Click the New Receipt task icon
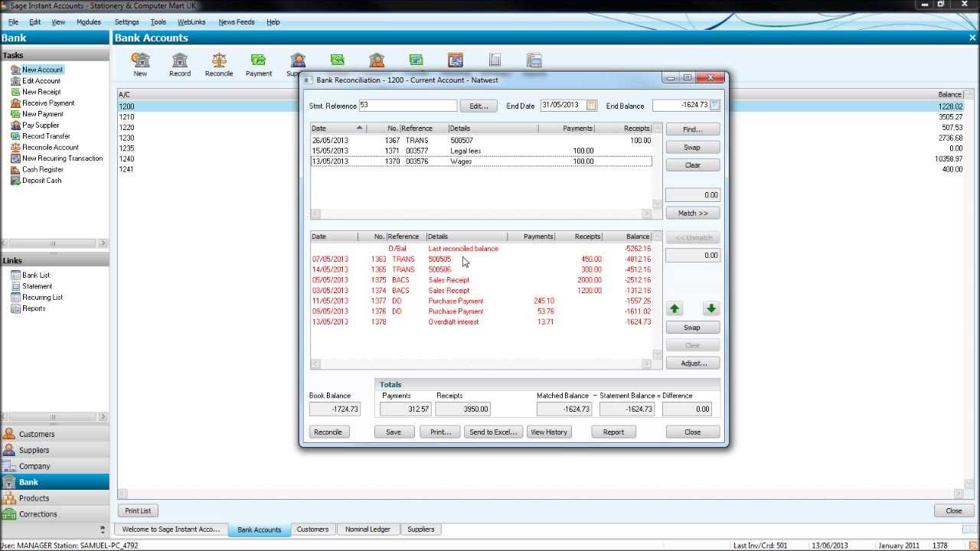This screenshot has width=980, height=551. tap(15, 92)
